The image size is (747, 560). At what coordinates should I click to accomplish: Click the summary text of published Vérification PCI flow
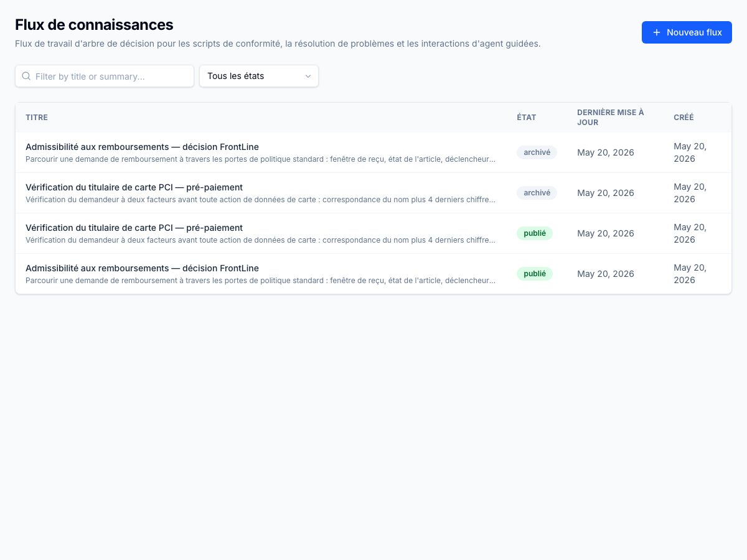coord(261,240)
